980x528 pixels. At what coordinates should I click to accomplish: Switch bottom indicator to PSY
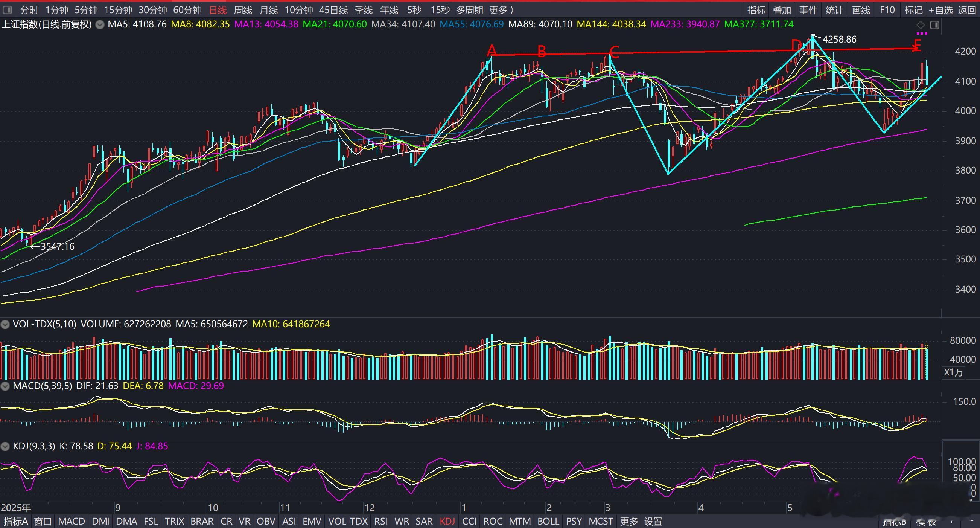574,521
